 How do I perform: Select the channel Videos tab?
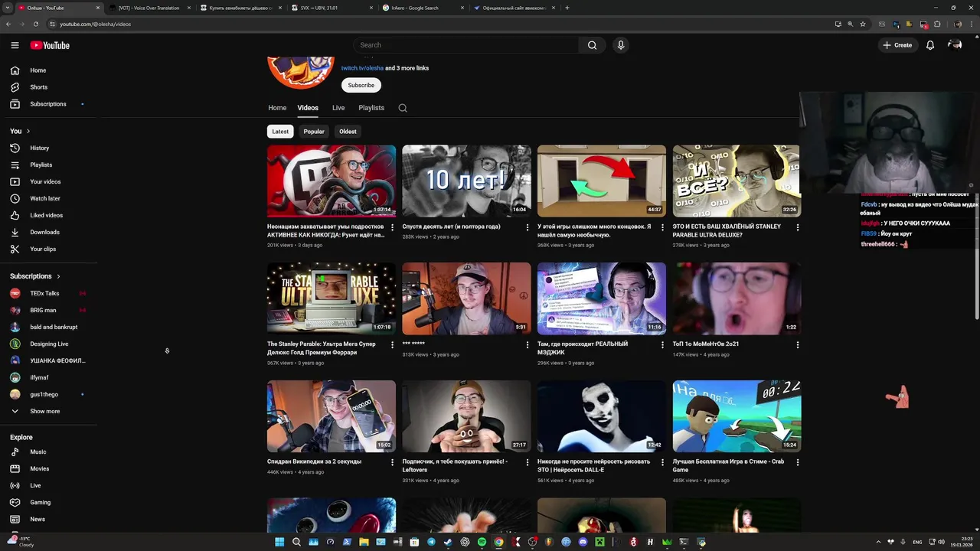click(x=308, y=108)
